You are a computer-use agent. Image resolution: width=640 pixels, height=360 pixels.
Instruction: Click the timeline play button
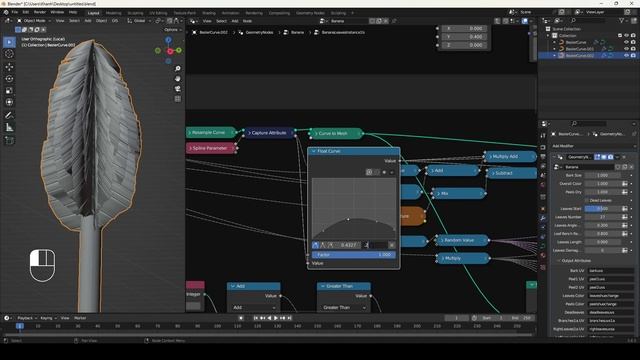[276, 318]
